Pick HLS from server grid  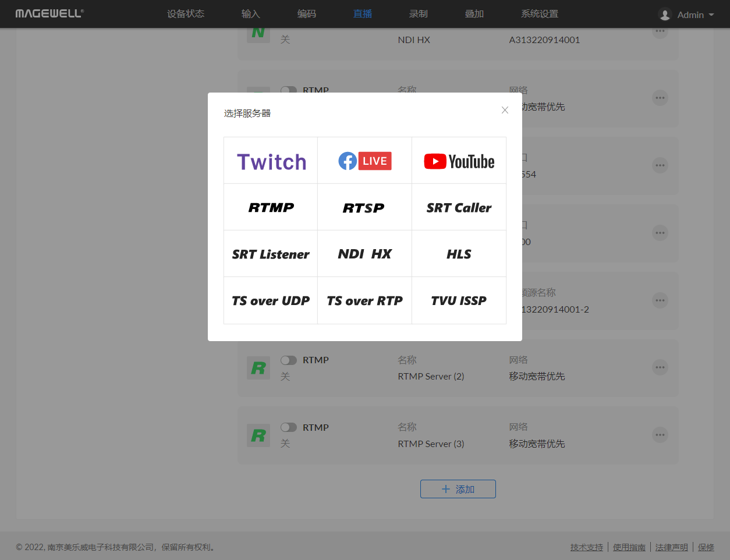(x=459, y=254)
